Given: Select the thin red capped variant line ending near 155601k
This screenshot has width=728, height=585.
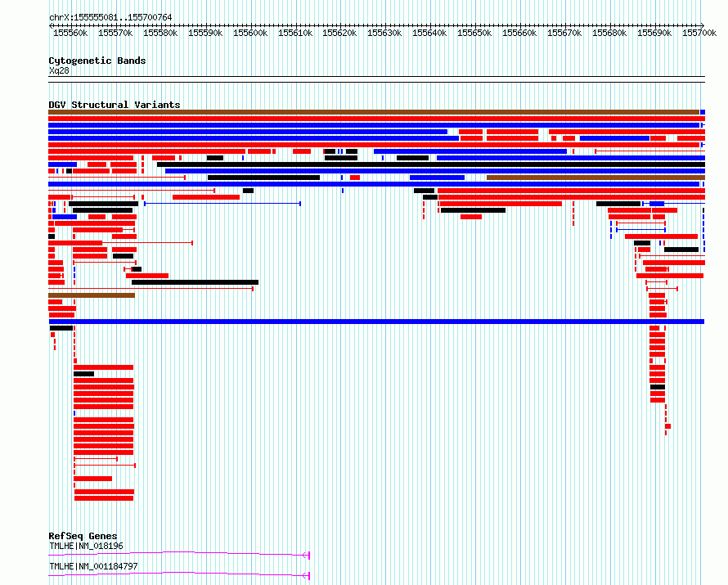Looking at the screenshot, I should (x=151, y=289).
